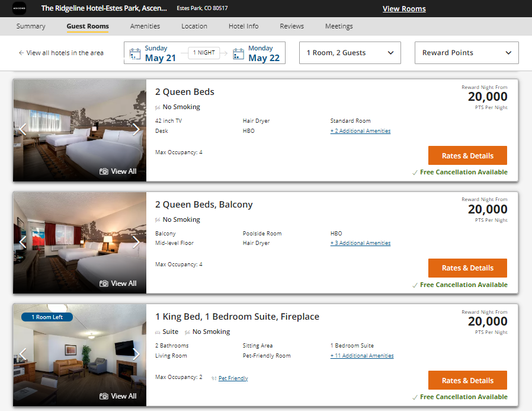
Task: Click Rates & Details for 2 Queen Beds, Balcony
Action: coord(467,267)
